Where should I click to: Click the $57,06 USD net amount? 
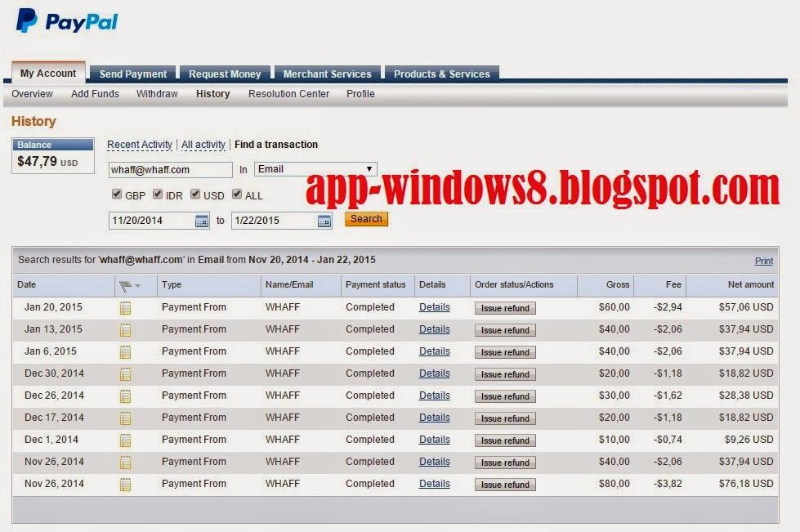[746, 307]
